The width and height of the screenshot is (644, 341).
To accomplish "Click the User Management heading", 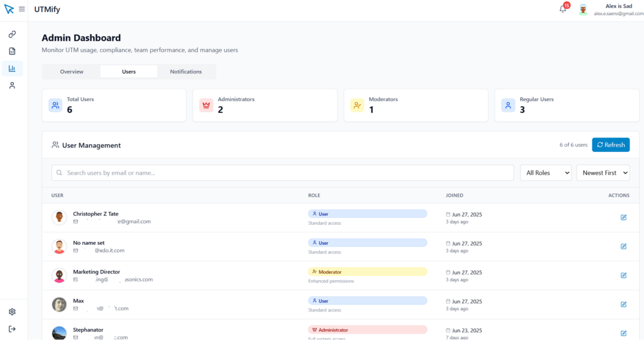I will 91,145.
